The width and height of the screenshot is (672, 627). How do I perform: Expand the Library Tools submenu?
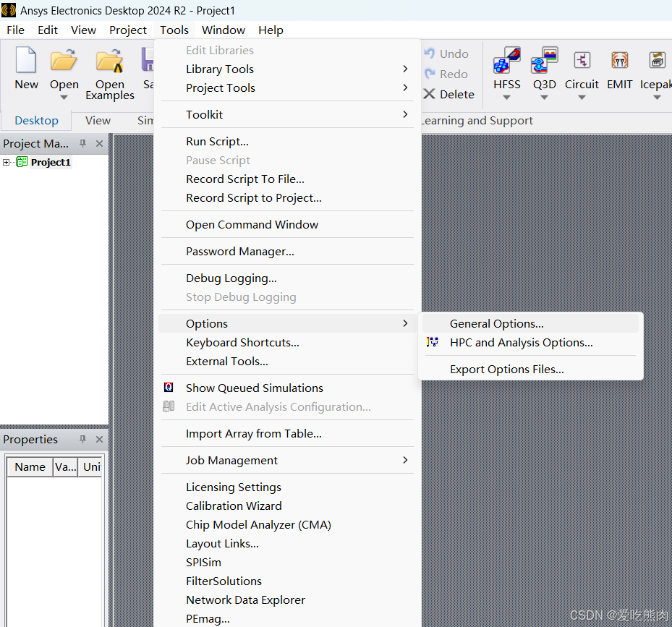[x=405, y=69]
